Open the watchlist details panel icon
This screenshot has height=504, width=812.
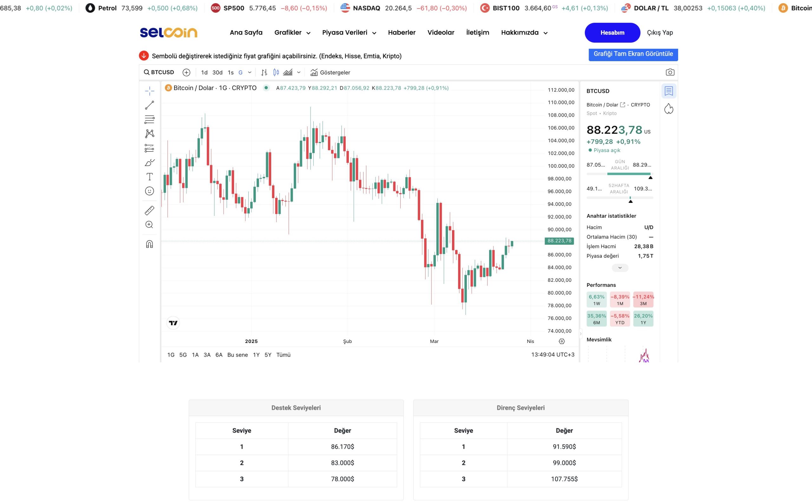pos(669,91)
